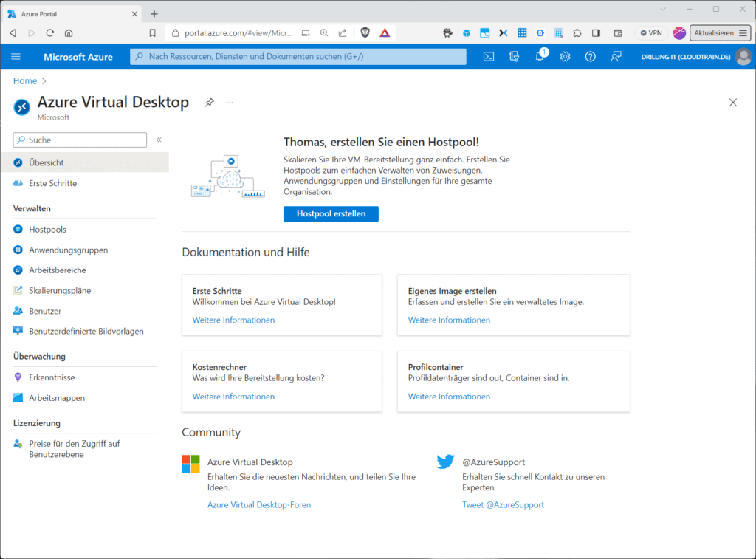Open a new browser tab
This screenshot has height=559, width=756.
[154, 14]
